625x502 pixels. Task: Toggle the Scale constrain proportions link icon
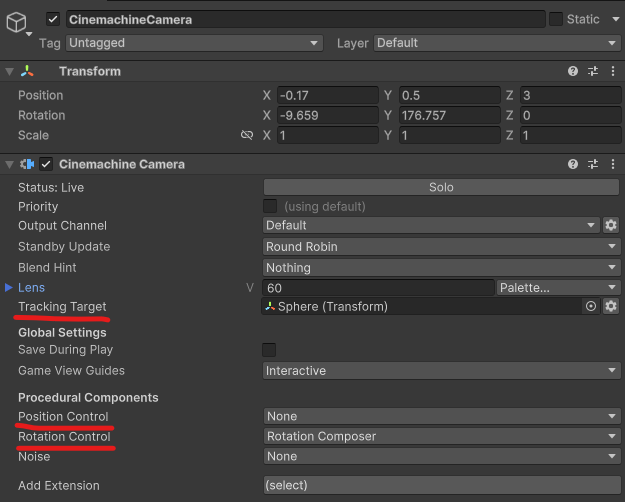247,135
